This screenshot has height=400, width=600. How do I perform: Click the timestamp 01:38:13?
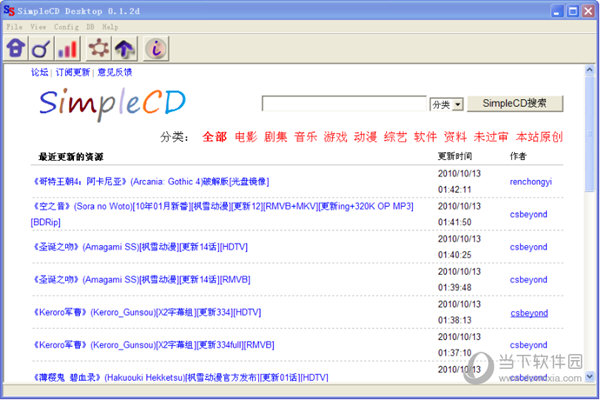455,320
